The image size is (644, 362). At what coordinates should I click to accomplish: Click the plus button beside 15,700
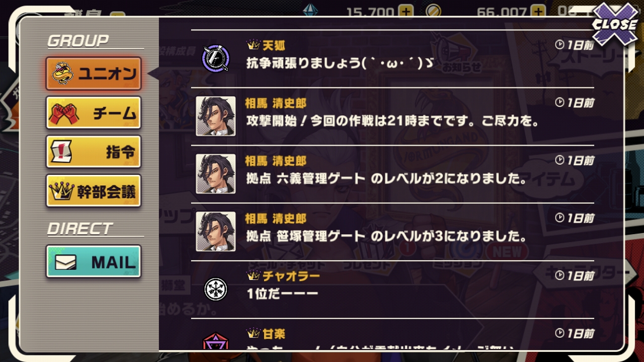click(406, 11)
